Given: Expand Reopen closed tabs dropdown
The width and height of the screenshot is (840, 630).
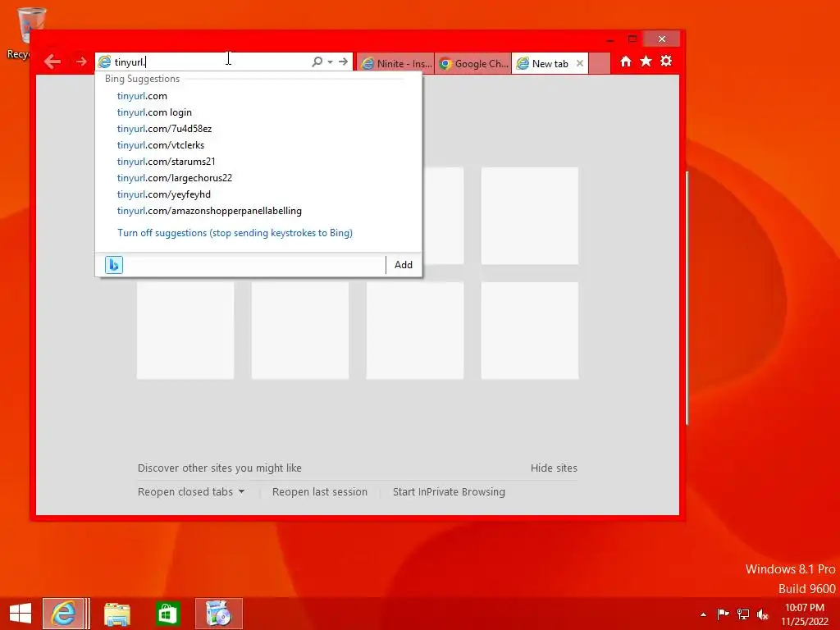Looking at the screenshot, I should tap(191, 492).
